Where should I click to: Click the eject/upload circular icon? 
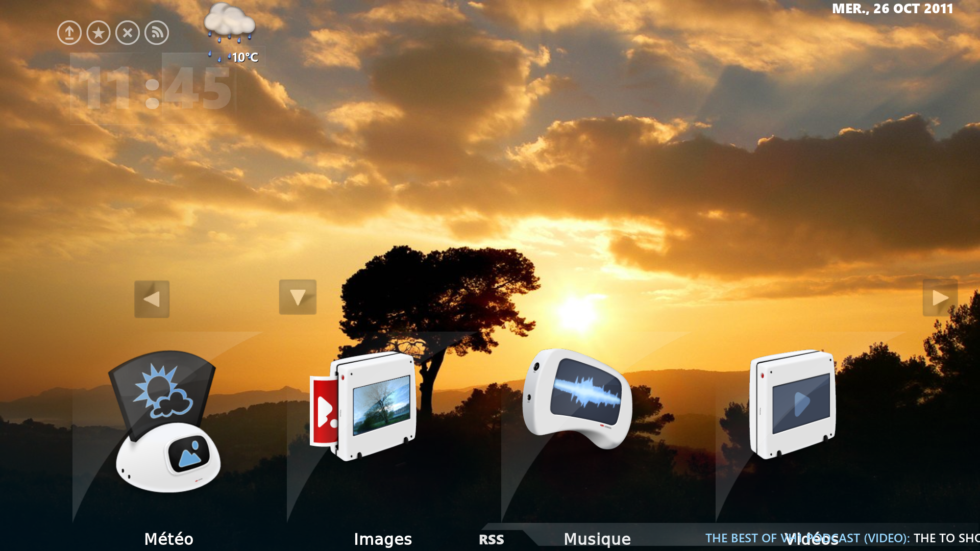coord(69,33)
